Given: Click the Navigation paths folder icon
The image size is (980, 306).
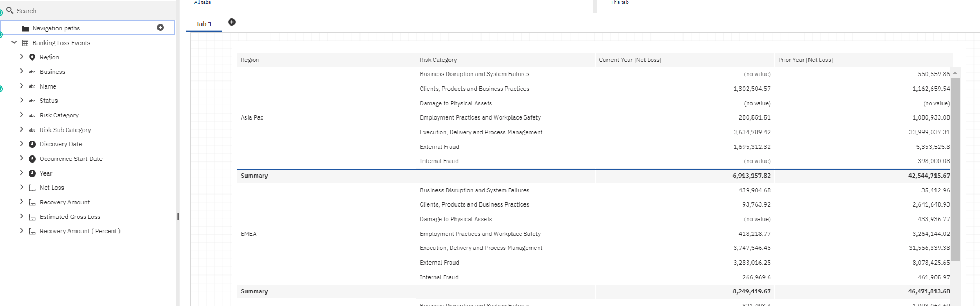Looking at the screenshot, I should coord(25,28).
